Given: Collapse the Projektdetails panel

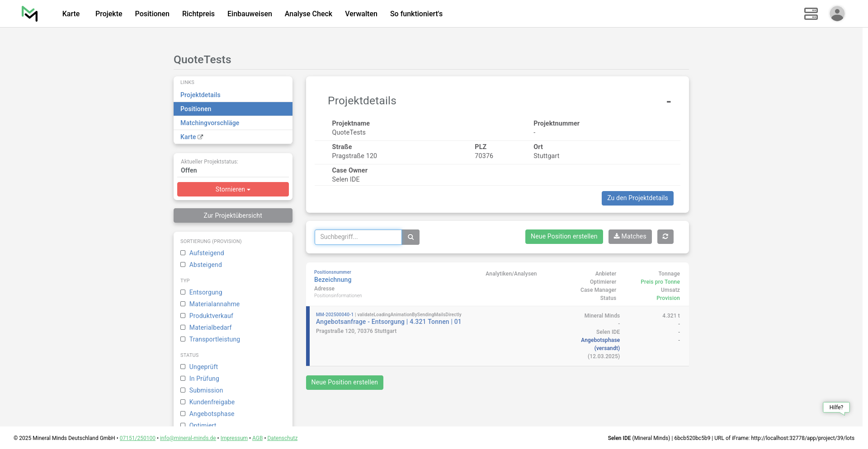Looking at the screenshot, I should pos(668,102).
